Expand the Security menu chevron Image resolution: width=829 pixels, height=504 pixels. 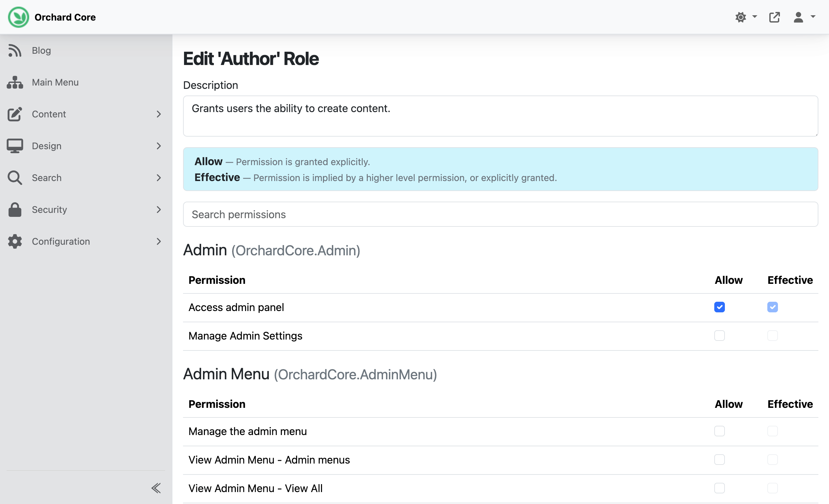(159, 210)
